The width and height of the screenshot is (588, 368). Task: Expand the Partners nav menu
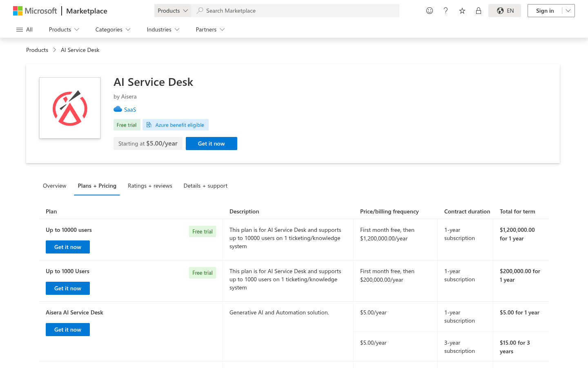(x=210, y=29)
